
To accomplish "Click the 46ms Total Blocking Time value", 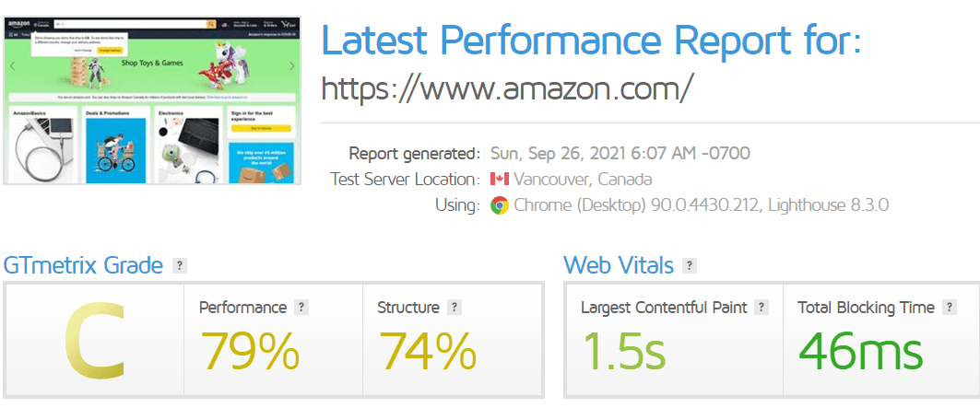I will (860, 351).
